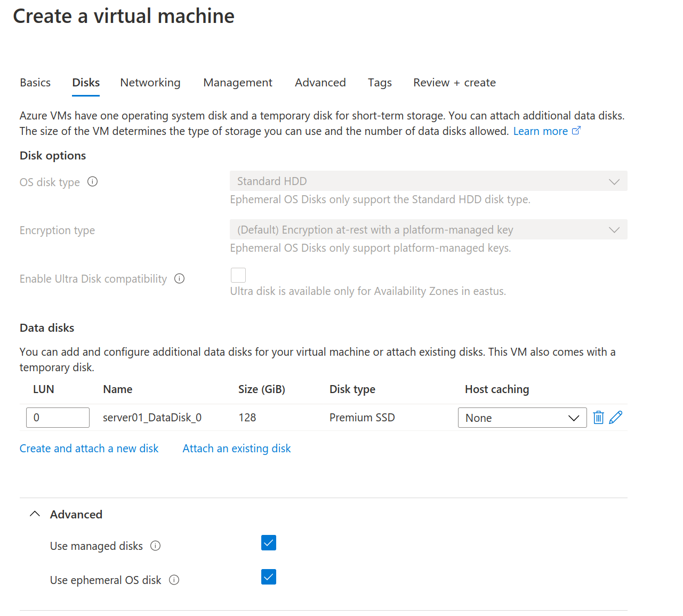Edit the server01_DataDisk_0 disk with pencil icon
683x616 pixels.
616,418
